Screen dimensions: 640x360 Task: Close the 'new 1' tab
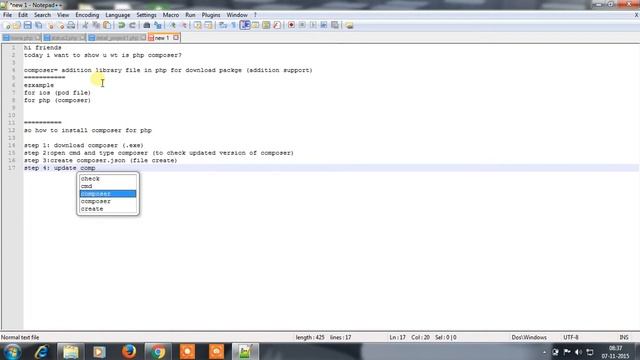(x=176, y=38)
